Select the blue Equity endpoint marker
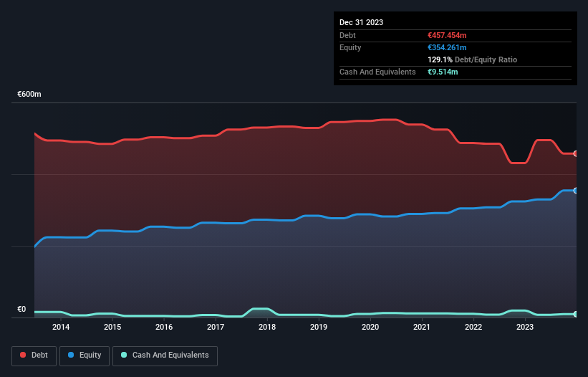Image resolution: width=588 pixels, height=377 pixels. click(x=576, y=191)
